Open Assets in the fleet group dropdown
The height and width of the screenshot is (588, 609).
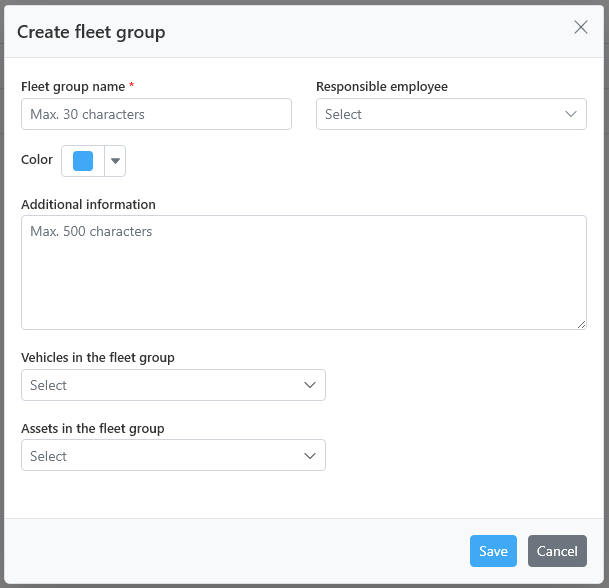[x=173, y=455]
